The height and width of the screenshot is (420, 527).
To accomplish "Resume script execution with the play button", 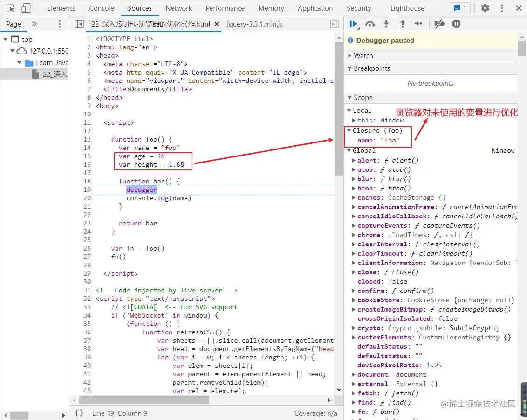I will tap(354, 24).
